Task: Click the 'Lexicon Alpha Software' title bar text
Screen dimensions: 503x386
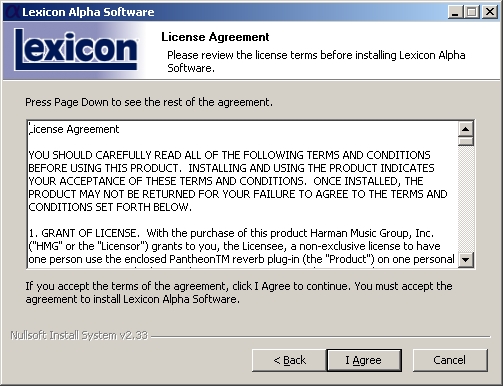Action: pos(88,12)
